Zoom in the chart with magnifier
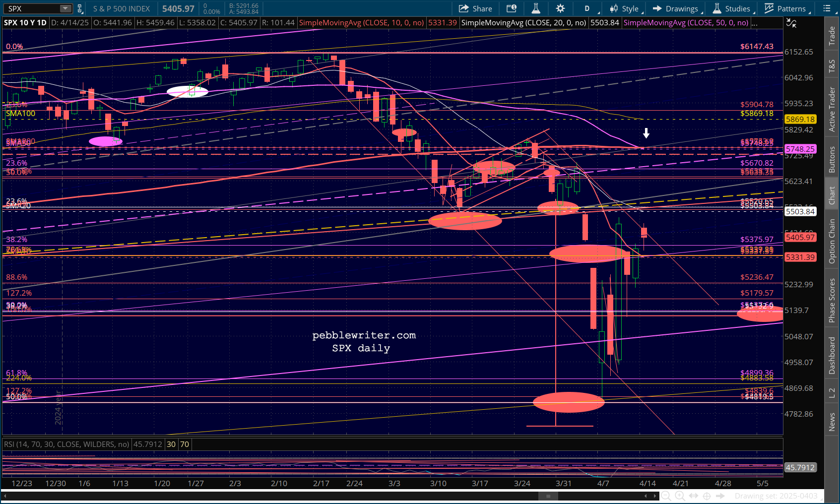 [680, 496]
